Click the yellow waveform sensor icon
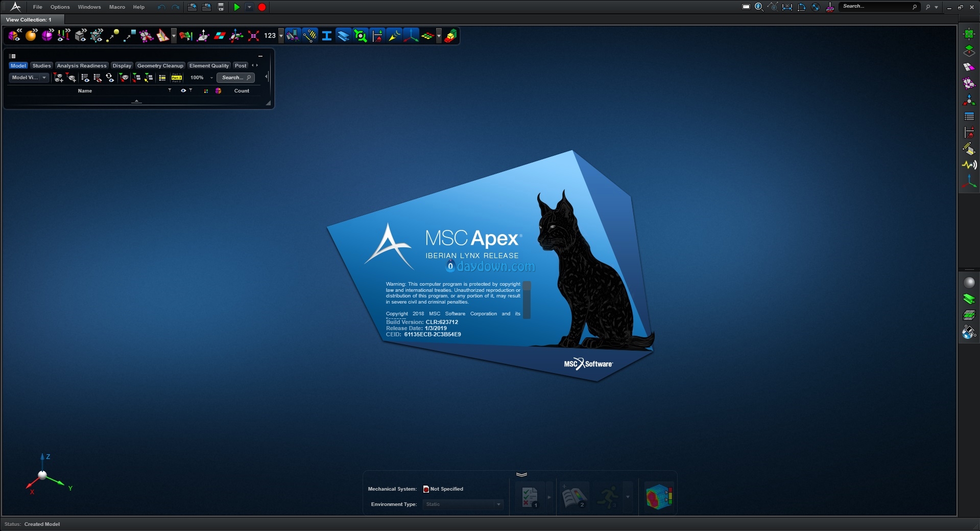This screenshot has width=980, height=531. click(x=969, y=165)
